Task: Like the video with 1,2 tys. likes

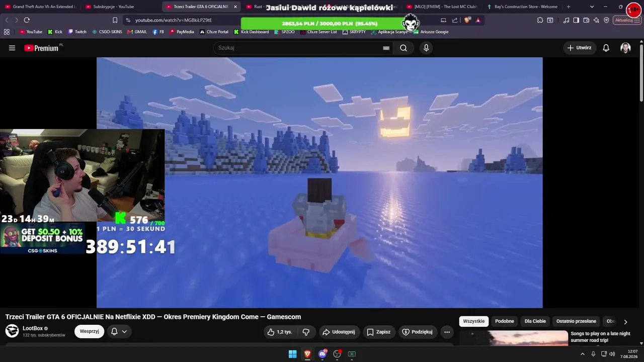Action: [x=280, y=332]
